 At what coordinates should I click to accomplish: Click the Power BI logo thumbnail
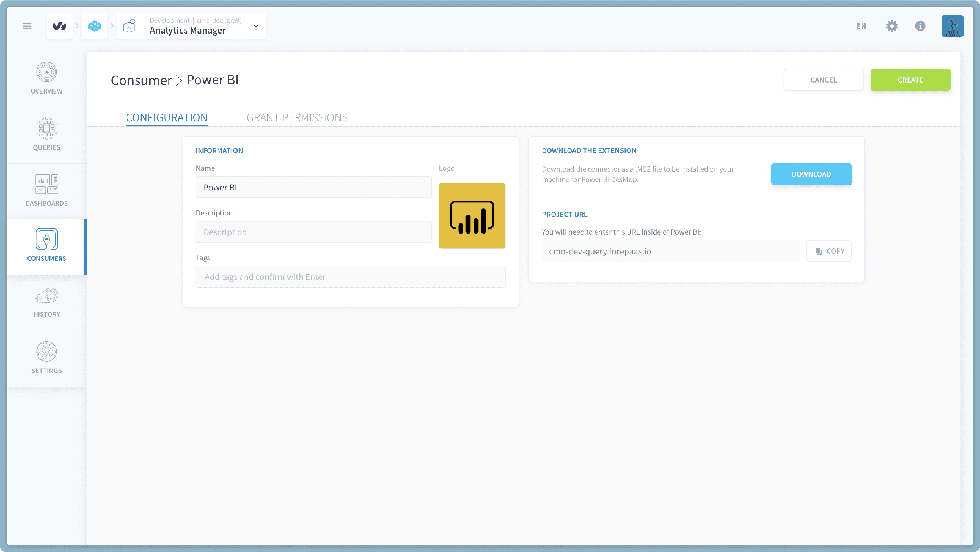(x=472, y=216)
